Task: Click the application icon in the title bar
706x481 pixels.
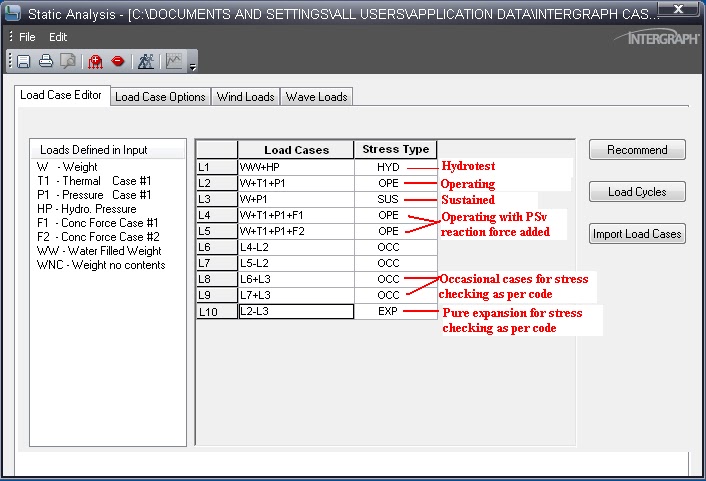Action: click(12, 13)
